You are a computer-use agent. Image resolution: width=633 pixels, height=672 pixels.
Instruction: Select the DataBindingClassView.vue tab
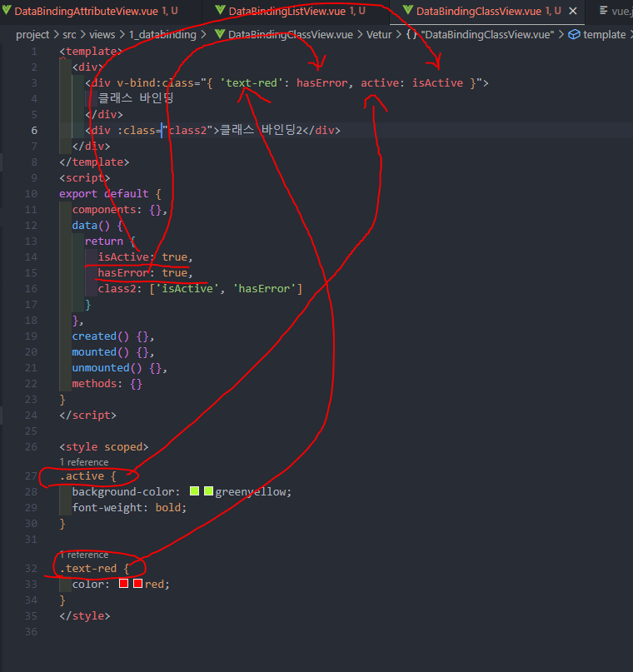(x=479, y=11)
